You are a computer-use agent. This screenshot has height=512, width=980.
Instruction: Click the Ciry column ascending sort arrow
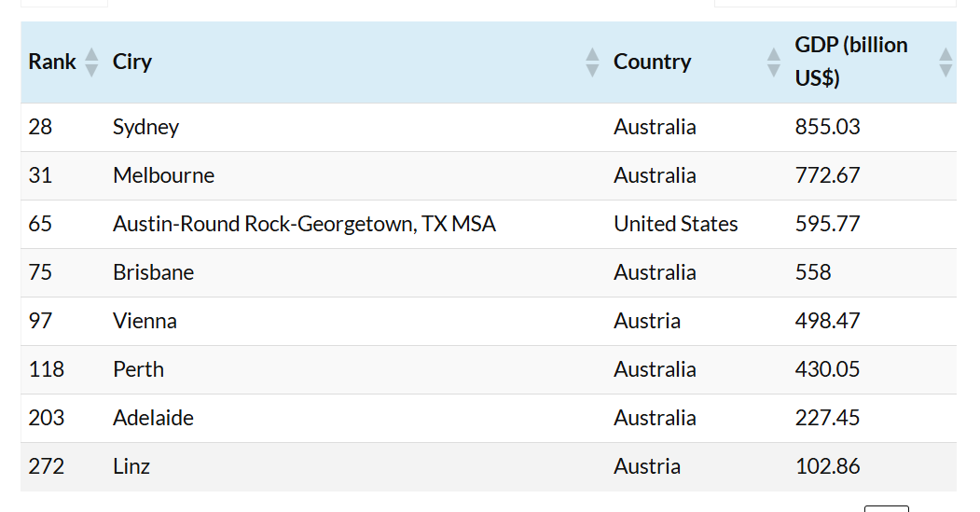(x=592, y=54)
